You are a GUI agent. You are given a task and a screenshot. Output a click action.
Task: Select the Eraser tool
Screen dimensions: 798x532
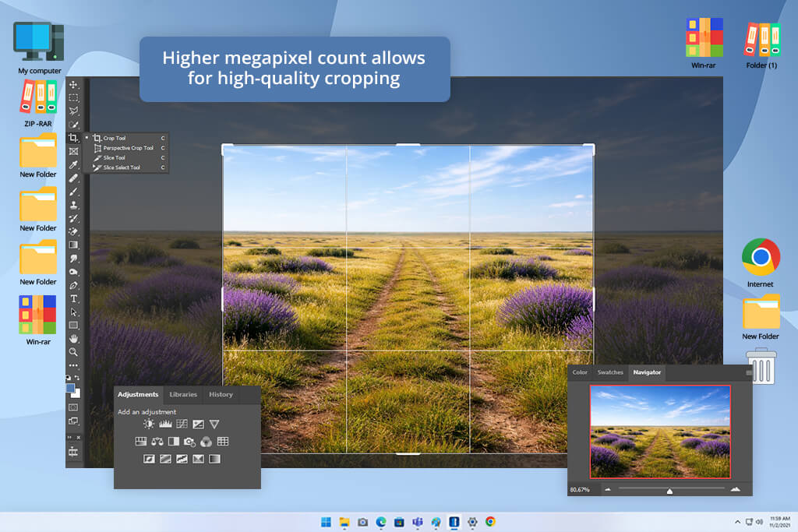[x=73, y=231]
